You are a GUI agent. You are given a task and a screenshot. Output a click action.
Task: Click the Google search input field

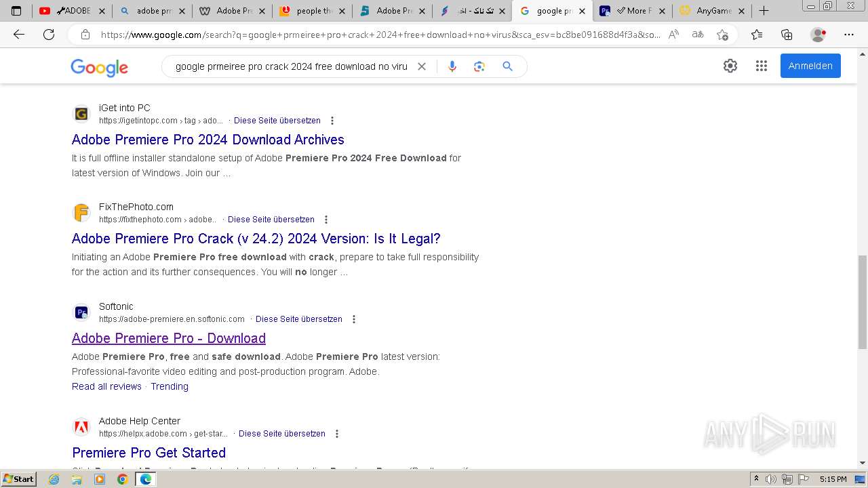point(292,66)
